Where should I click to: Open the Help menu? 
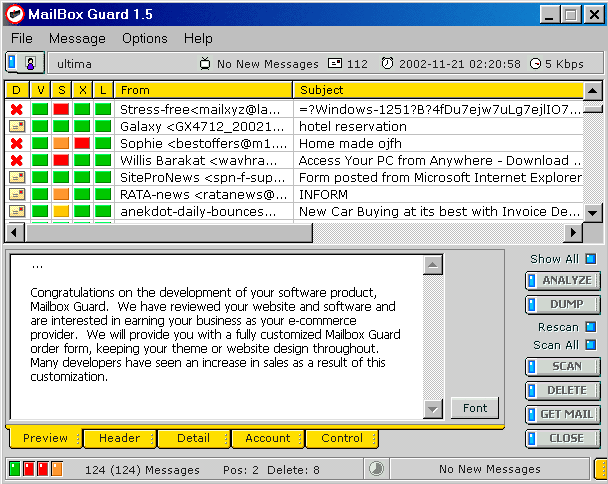click(198, 38)
